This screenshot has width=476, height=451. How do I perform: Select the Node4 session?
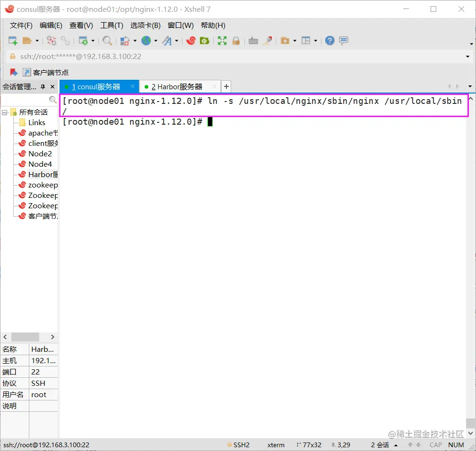[35, 164]
